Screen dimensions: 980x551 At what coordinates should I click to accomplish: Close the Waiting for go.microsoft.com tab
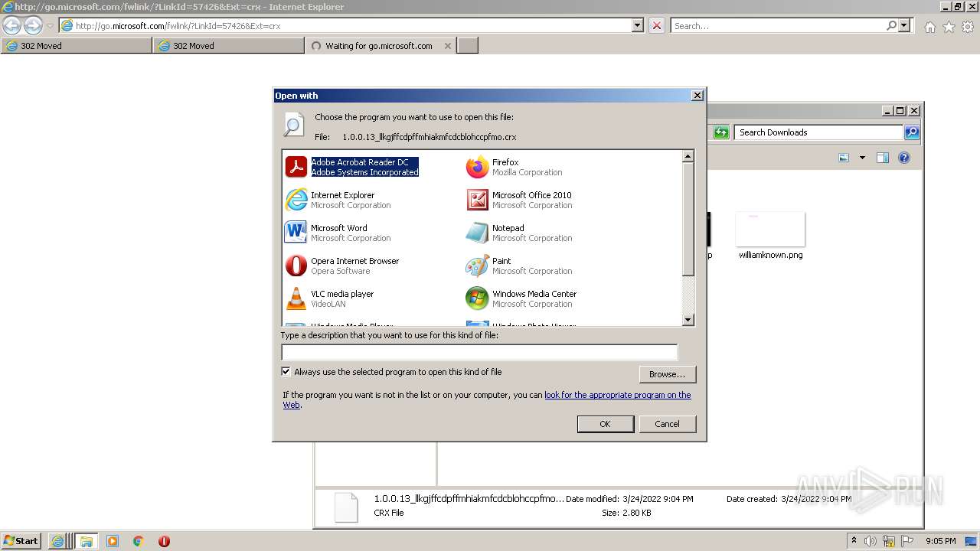point(447,46)
